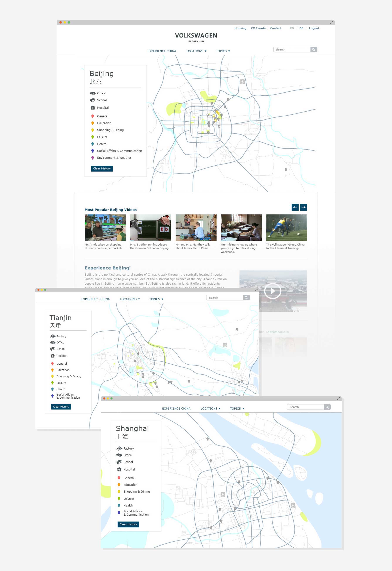Click the search field in Tianjin window

coord(225,298)
